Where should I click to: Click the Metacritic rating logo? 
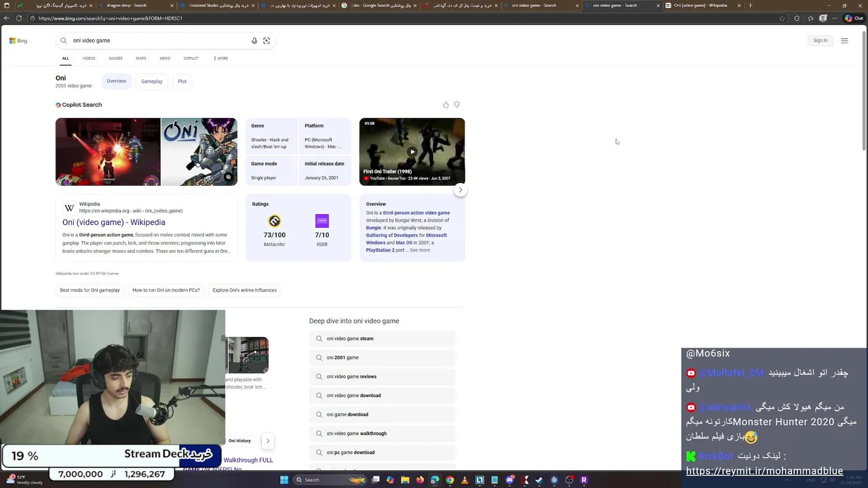point(275,221)
